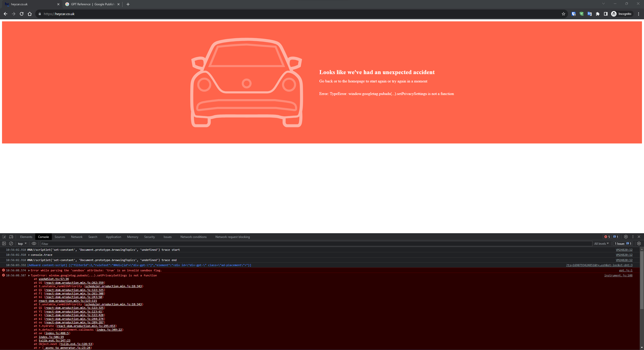
Task: Follow the instrument.js:108 link
Action: point(618,275)
